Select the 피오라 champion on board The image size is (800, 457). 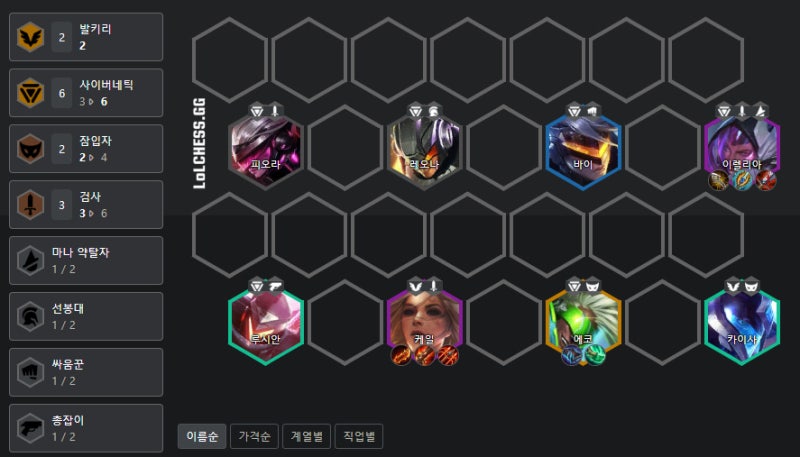click(266, 148)
